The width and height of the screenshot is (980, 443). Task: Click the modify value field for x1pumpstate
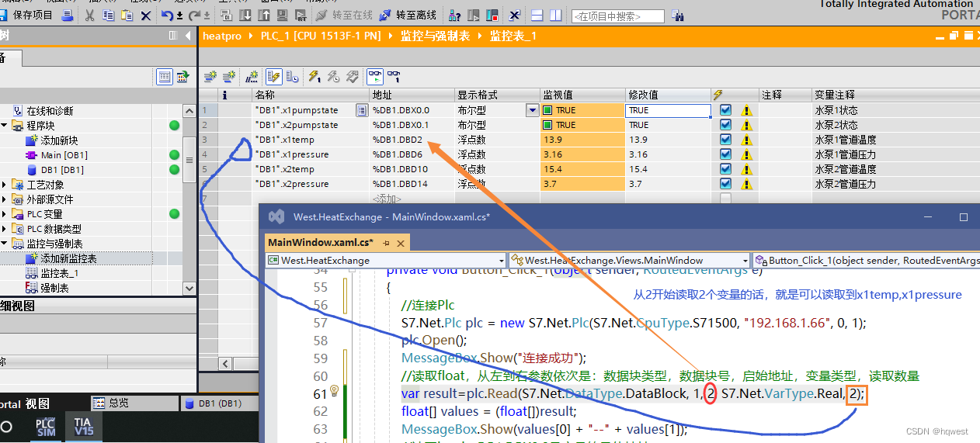pos(668,110)
